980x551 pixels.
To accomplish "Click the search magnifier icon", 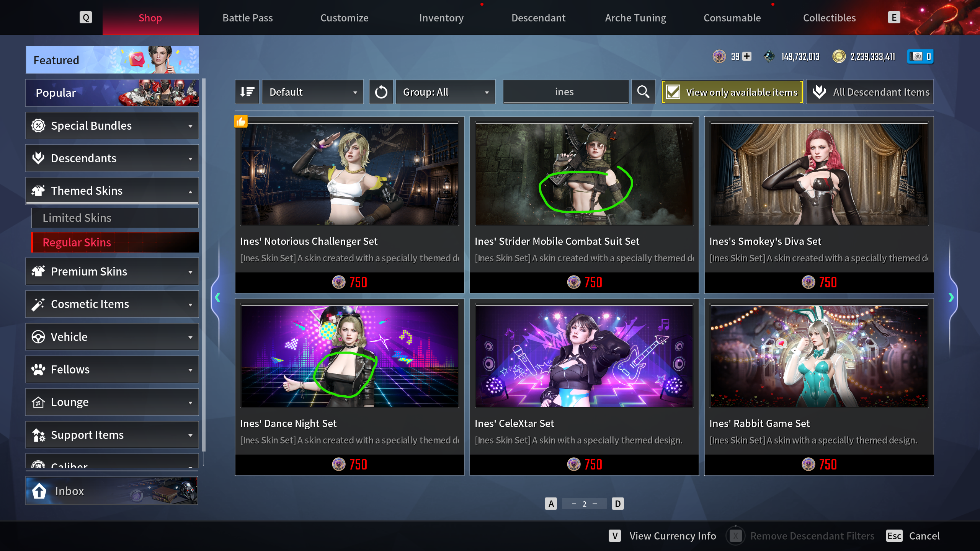I will 644,92.
